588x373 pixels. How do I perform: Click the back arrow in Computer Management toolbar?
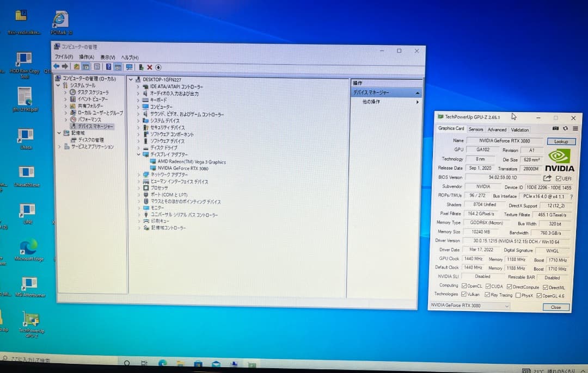tap(57, 66)
